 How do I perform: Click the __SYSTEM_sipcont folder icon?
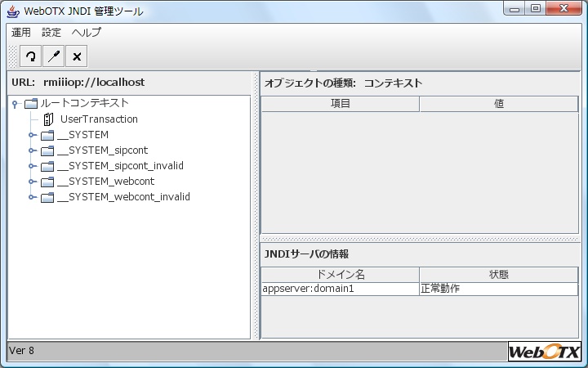click(x=47, y=150)
